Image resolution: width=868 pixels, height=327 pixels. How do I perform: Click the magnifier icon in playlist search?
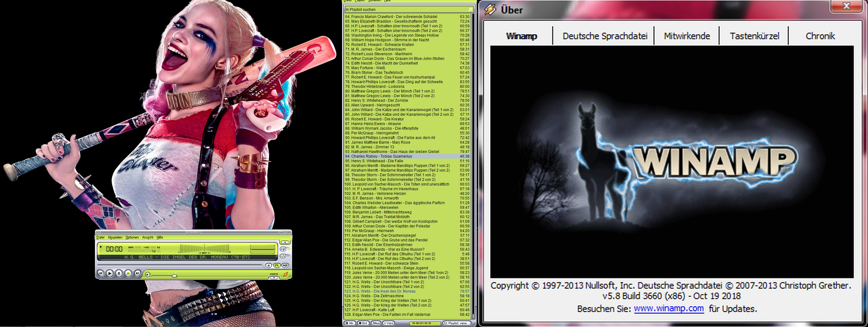click(470, 9)
